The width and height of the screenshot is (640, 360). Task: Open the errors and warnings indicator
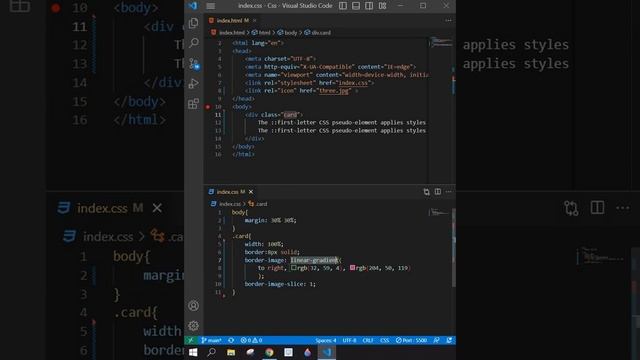coord(251,340)
